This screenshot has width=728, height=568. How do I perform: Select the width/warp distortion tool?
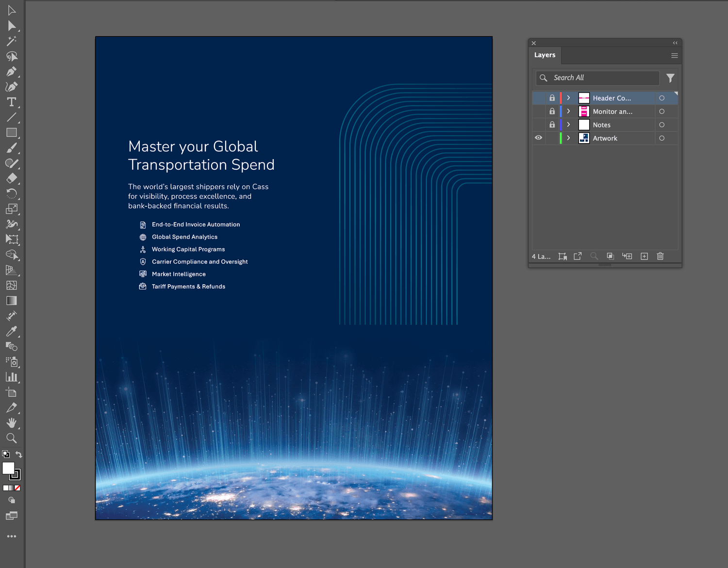[12, 224]
